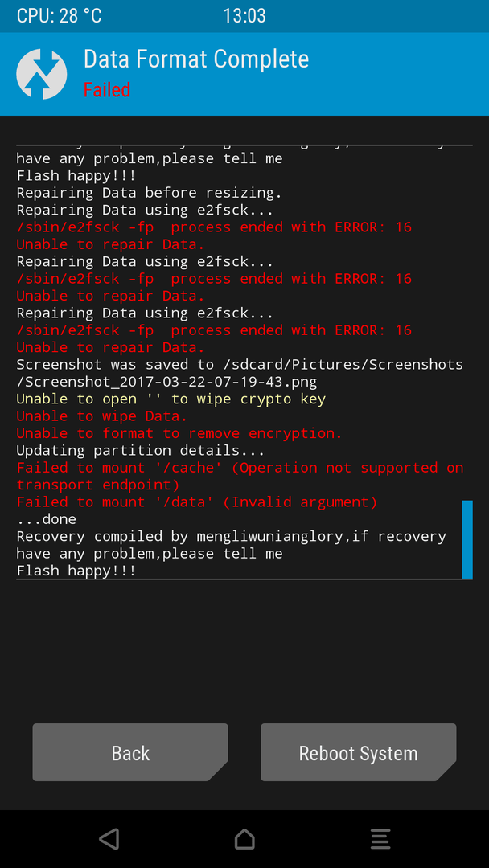Tap Repairing Data before resizing line

coord(150,193)
